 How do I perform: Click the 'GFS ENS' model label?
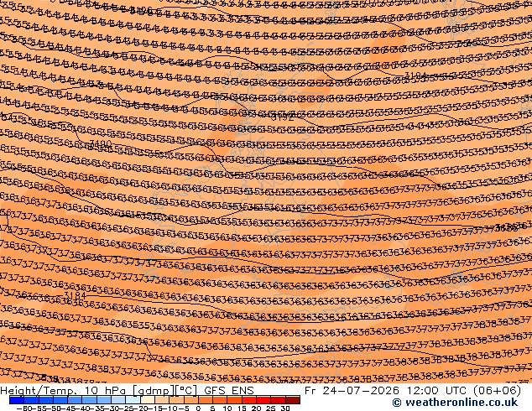coord(229,391)
